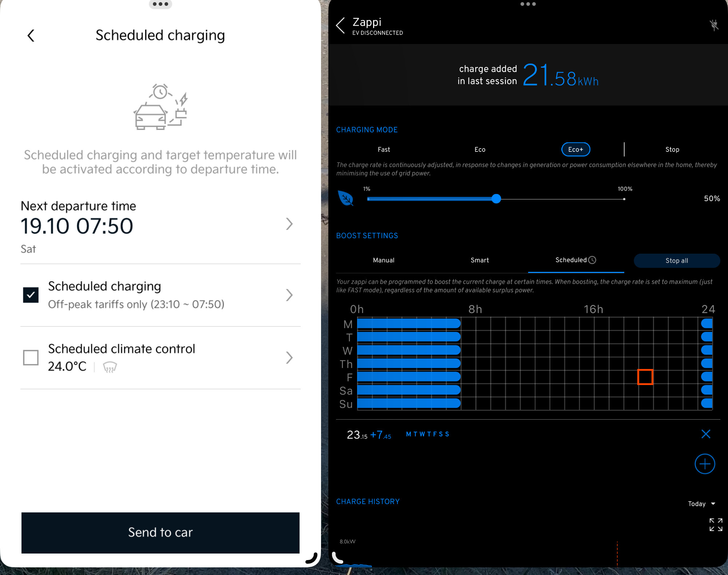This screenshot has width=728, height=575.
Task: Select Eco+ charging mode
Action: [x=575, y=150]
